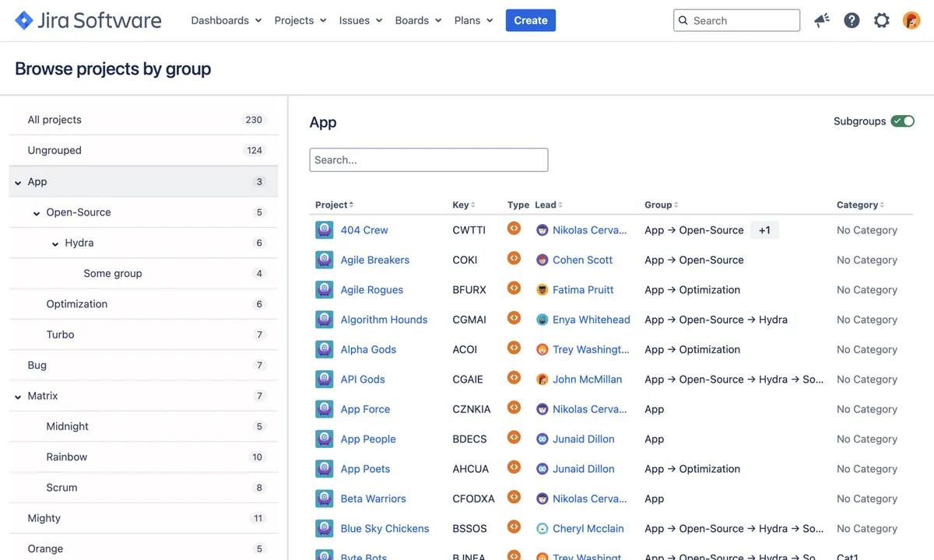Screen dimensions: 934x560
Task: Open the App Poets project link
Action: pyautogui.click(x=365, y=469)
